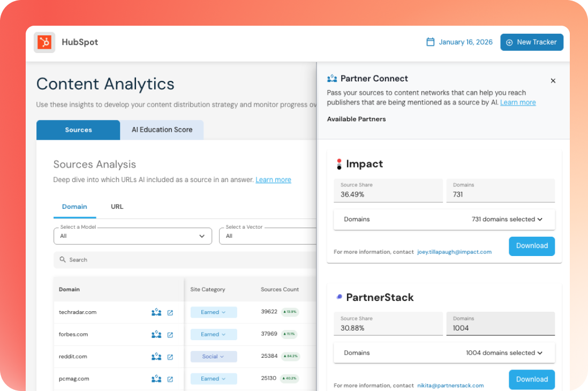Expand the 731 domains selected list
This screenshot has height=391, width=588.
(x=506, y=219)
